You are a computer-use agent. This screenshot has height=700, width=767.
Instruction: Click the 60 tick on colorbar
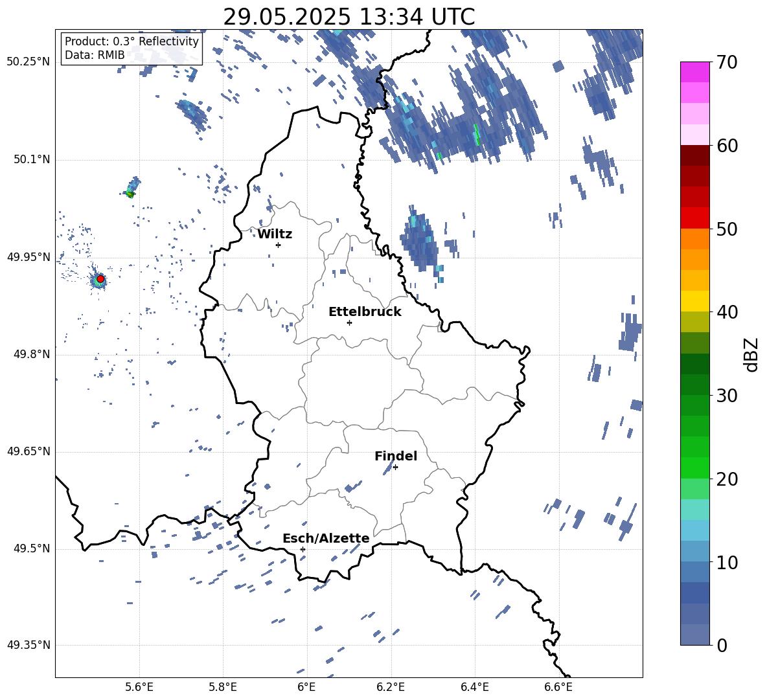727,145
